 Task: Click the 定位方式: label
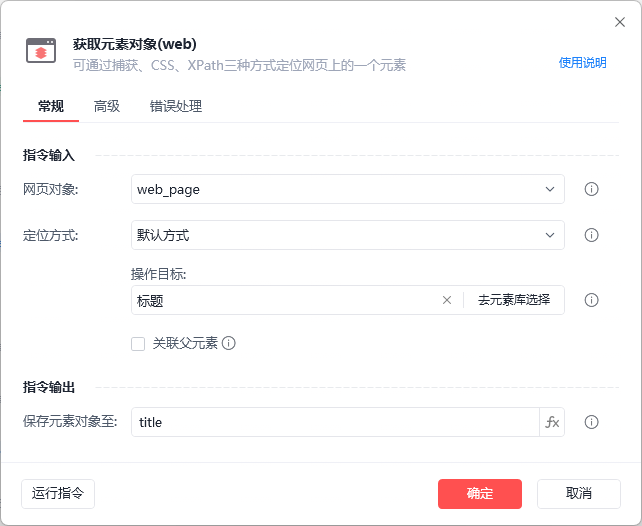pyautogui.click(x=50, y=235)
